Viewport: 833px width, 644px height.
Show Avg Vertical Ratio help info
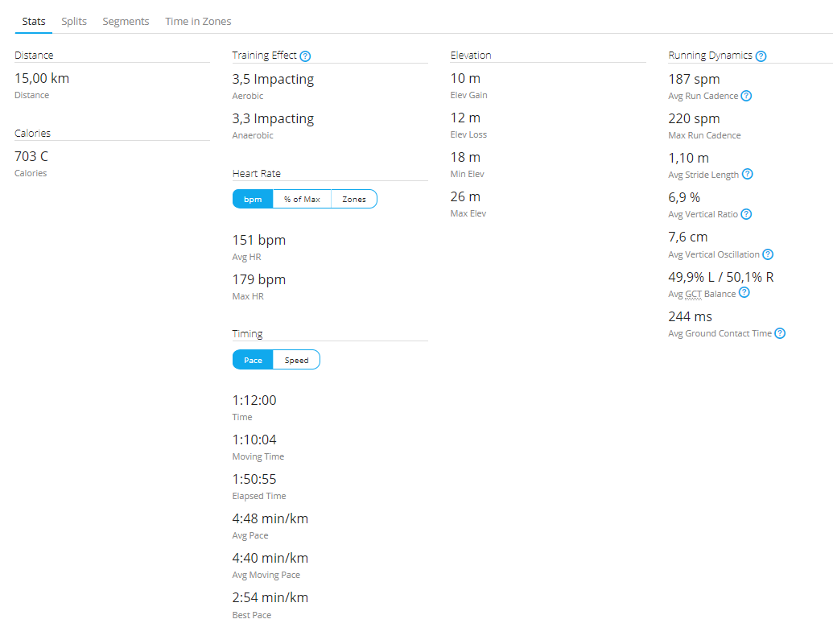746,214
